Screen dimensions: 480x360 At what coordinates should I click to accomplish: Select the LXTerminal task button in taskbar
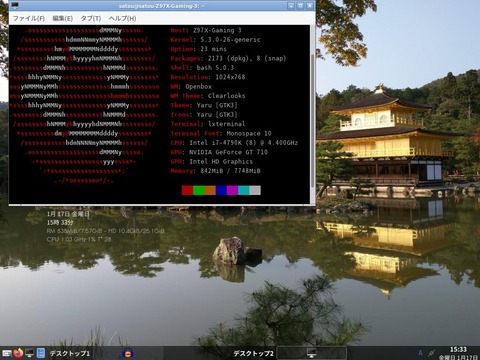tap(312, 353)
